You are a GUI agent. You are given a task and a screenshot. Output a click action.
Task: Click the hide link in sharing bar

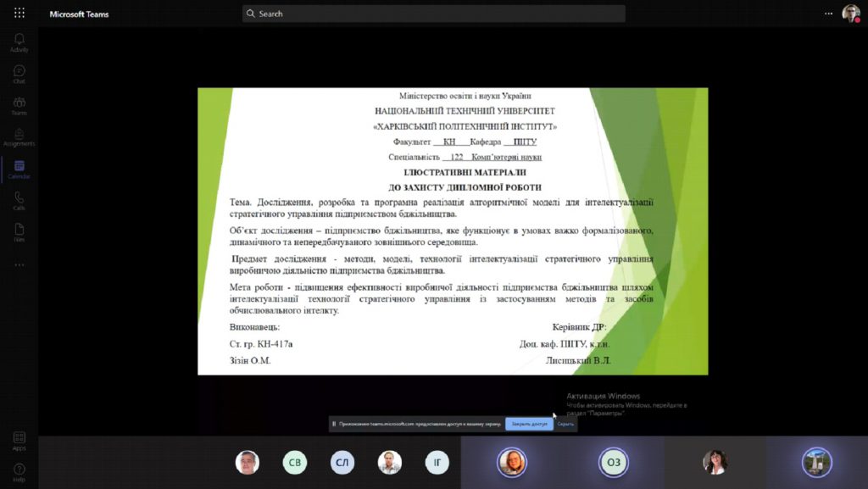pos(565,424)
